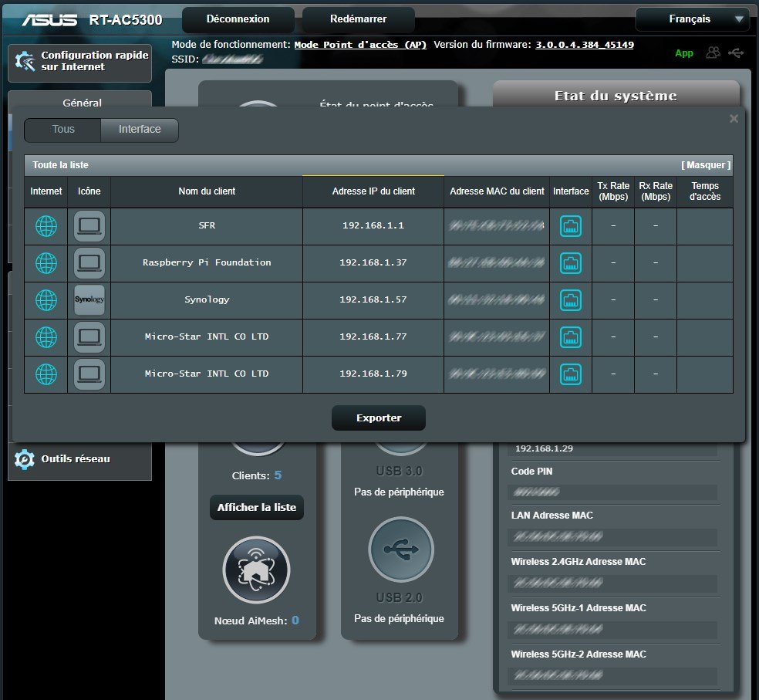Open Outils réseau in the sidebar

coord(80,458)
